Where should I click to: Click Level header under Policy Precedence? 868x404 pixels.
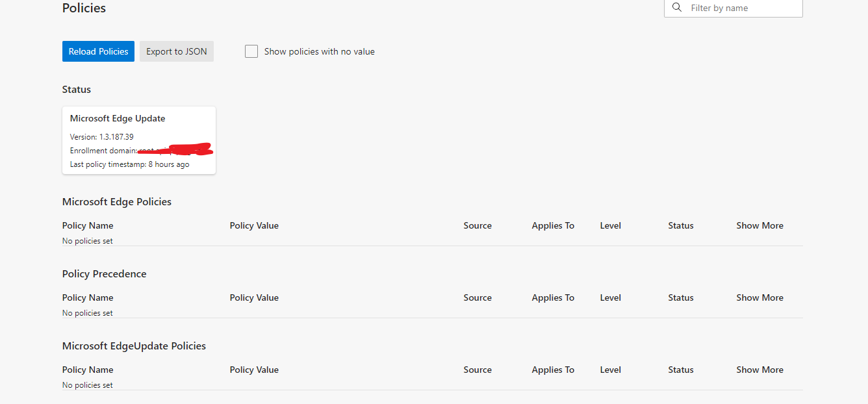(611, 297)
